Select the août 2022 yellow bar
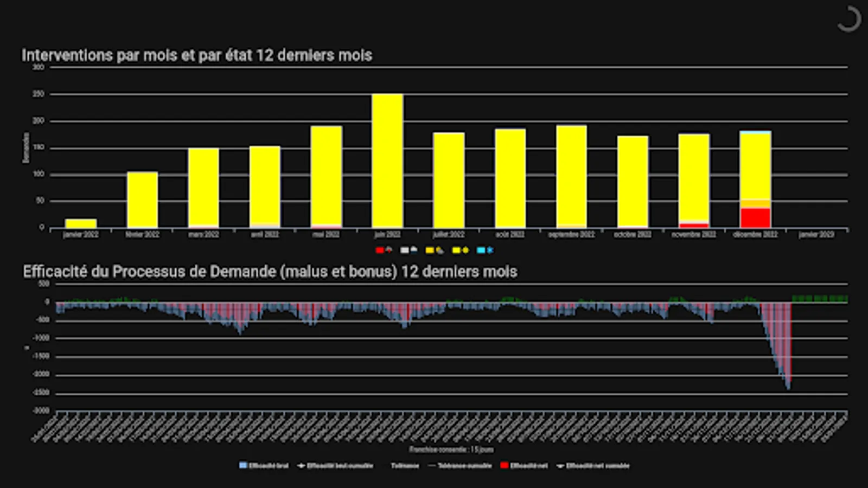 tap(510, 178)
